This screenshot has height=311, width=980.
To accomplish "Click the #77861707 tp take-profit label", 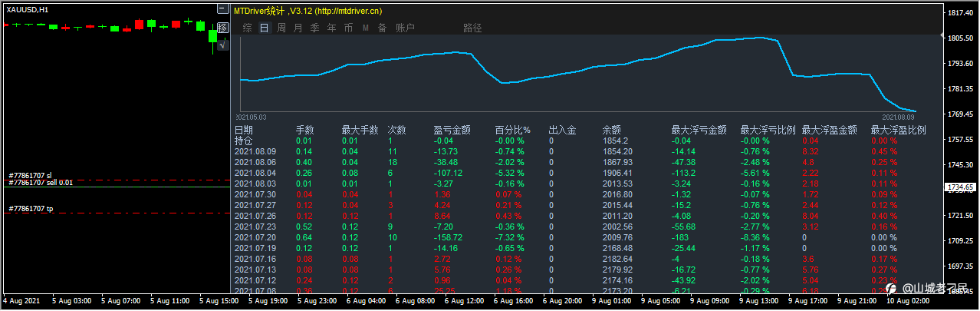I will [31, 209].
